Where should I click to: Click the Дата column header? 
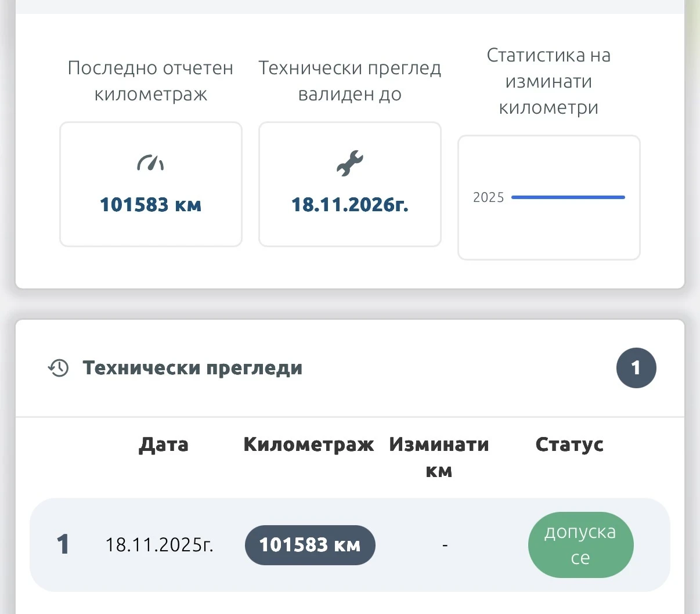pyautogui.click(x=164, y=445)
